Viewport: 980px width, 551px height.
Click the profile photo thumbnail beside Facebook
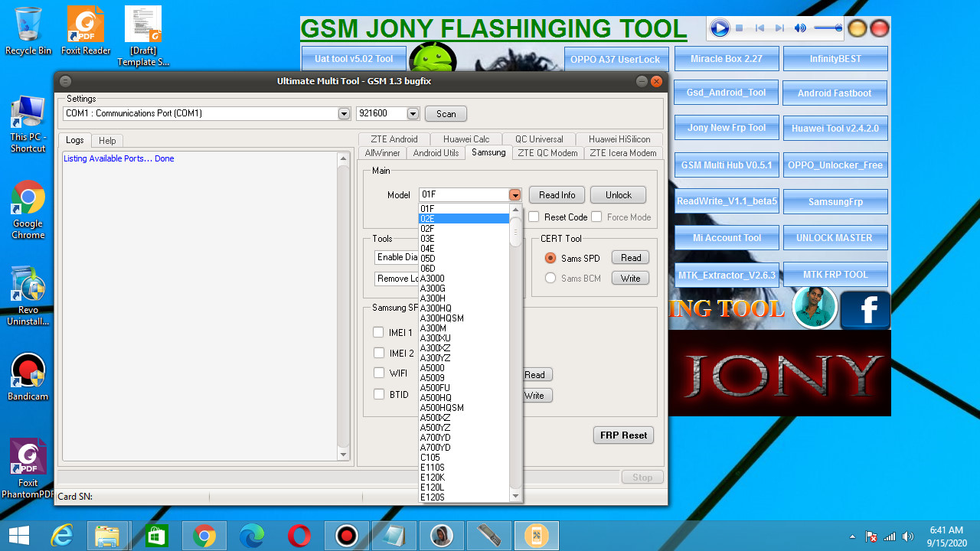click(815, 308)
